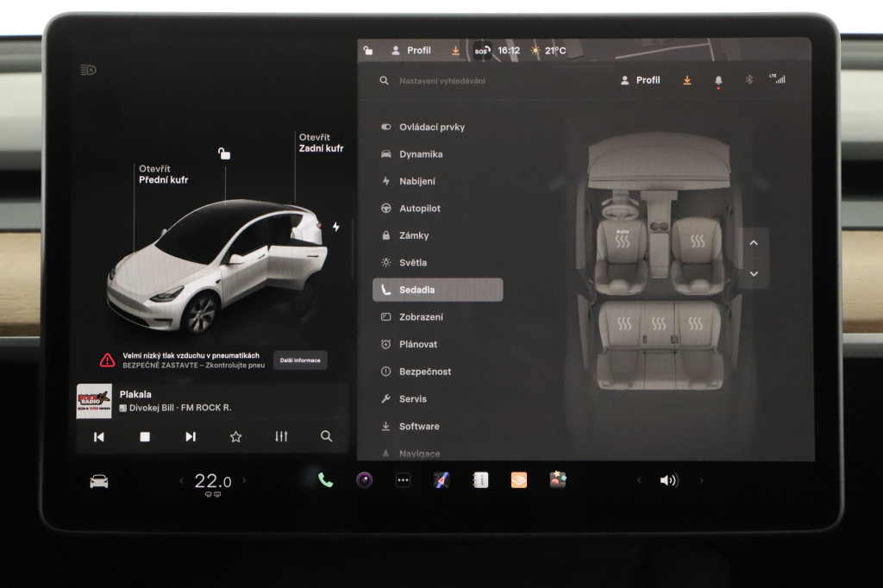Tap the LTE signal strength icon
The width and height of the screenshot is (883, 588).
click(x=777, y=78)
